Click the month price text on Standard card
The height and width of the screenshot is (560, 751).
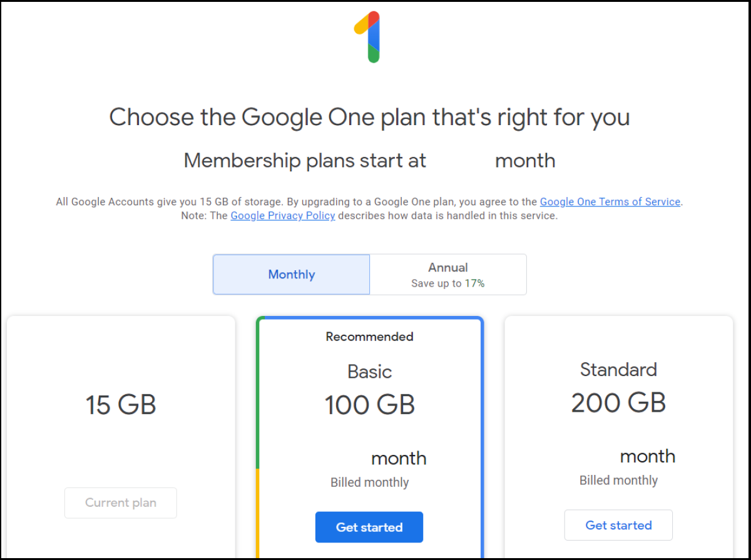coord(647,456)
